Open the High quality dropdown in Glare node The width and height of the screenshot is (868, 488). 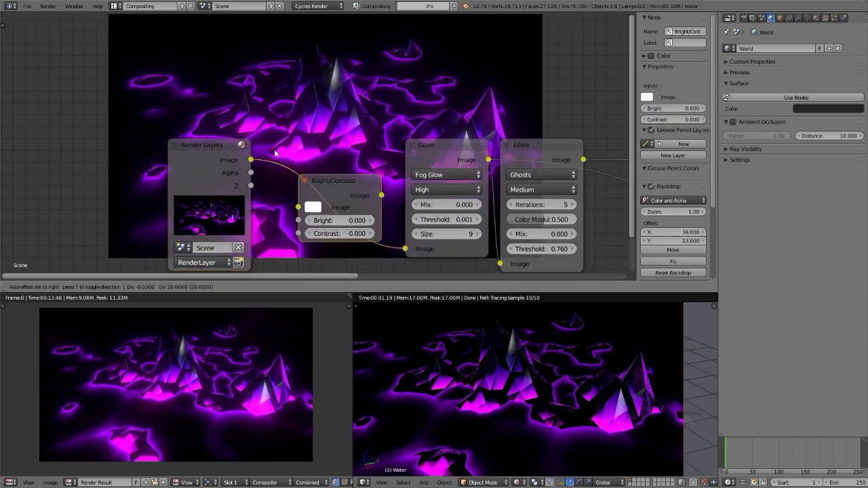(447, 190)
